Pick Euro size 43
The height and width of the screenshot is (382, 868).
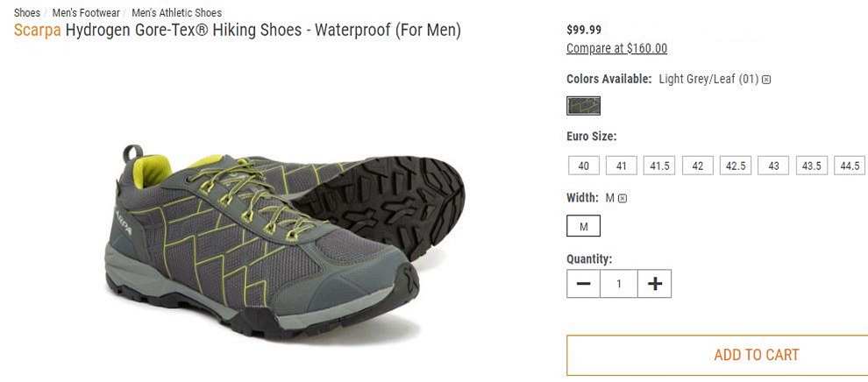tap(773, 166)
